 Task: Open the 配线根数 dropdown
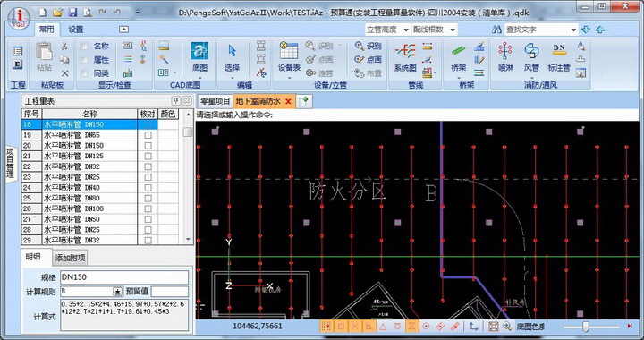453,30
